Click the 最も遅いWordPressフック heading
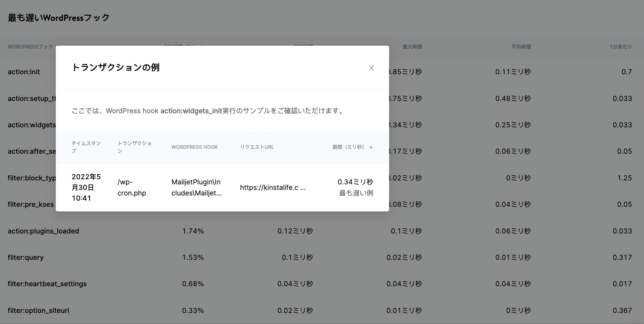644x324 pixels. coord(58,18)
